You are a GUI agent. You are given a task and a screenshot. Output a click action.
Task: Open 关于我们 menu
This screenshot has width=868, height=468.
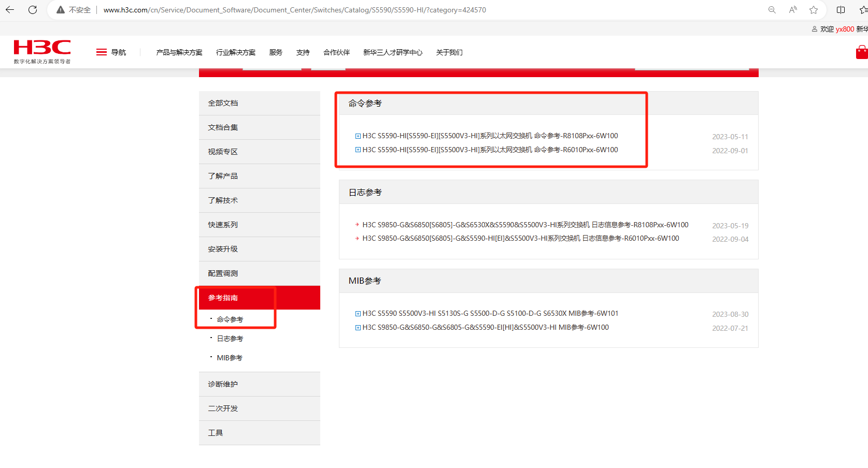coord(449,52)
